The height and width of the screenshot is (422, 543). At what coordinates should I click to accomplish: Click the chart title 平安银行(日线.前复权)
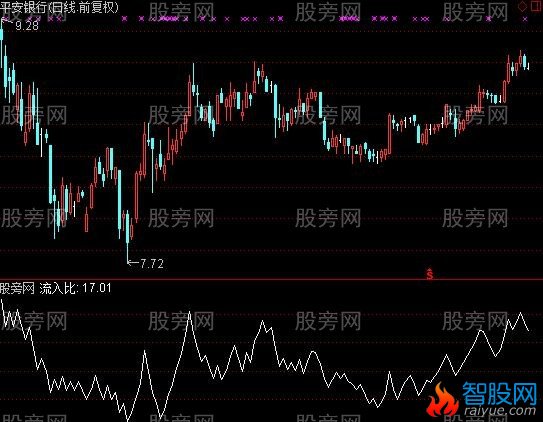59,7
